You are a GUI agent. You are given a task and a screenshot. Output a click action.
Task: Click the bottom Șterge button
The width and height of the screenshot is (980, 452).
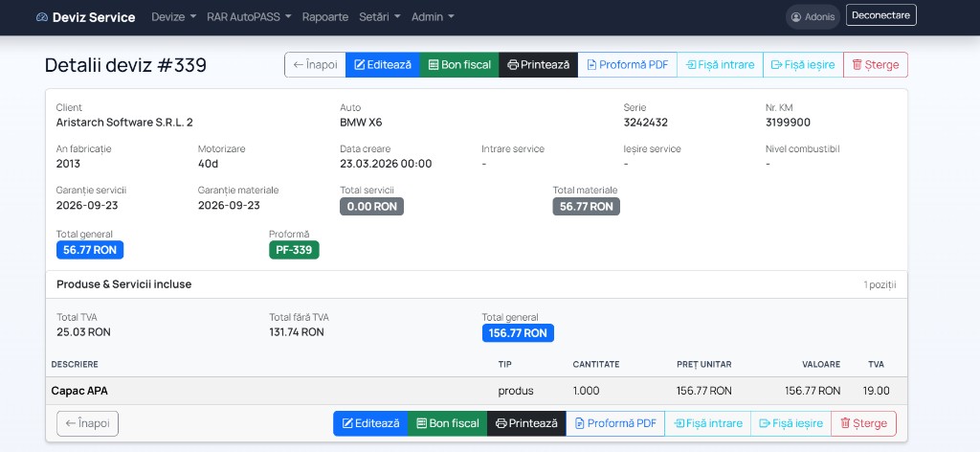tap(864, 423)
